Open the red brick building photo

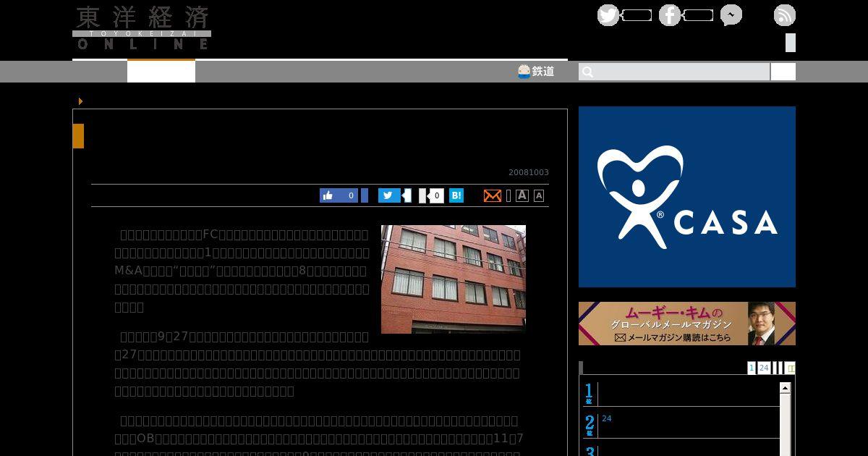pos(454,279)
